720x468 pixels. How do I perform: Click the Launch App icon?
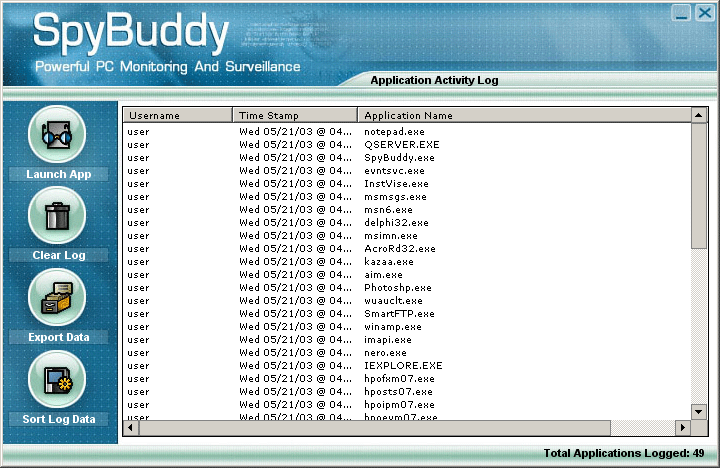57,134
